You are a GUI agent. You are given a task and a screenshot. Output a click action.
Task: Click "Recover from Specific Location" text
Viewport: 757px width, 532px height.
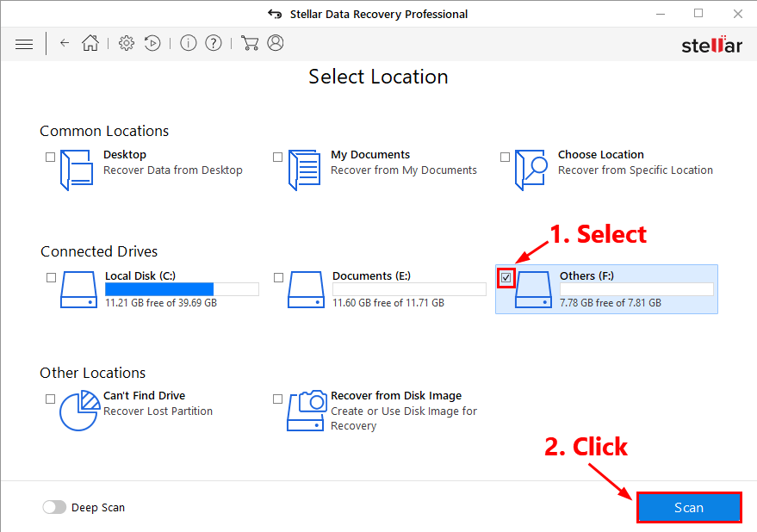(636, 170)
